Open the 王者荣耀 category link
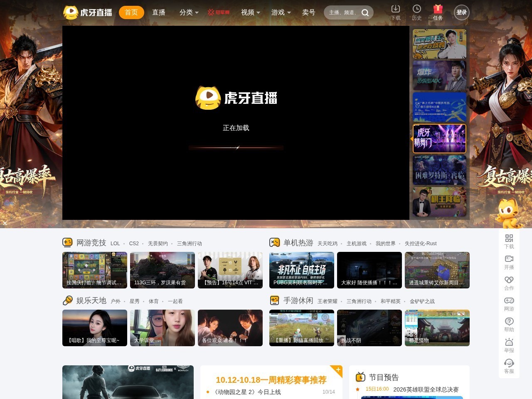Viewport: 532px width, 399px height. click(328, 301)
